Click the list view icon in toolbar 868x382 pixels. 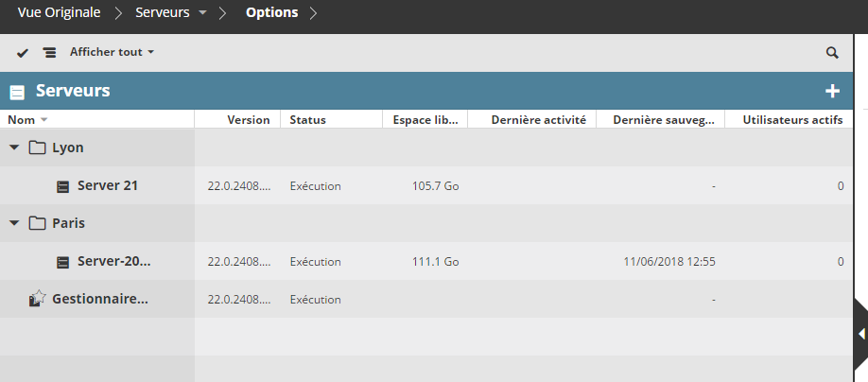(x=49, y=53)
